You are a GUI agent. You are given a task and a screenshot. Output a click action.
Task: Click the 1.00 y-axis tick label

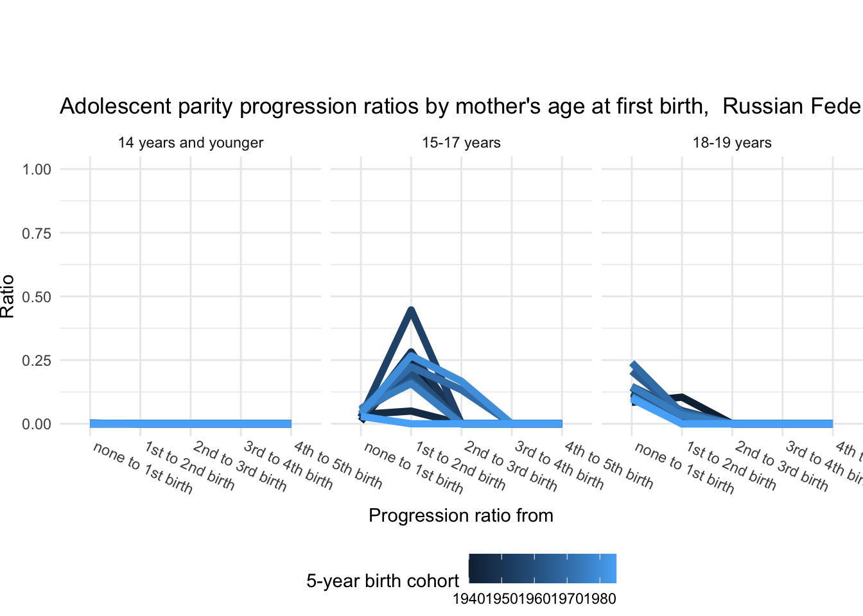(37, 169)
